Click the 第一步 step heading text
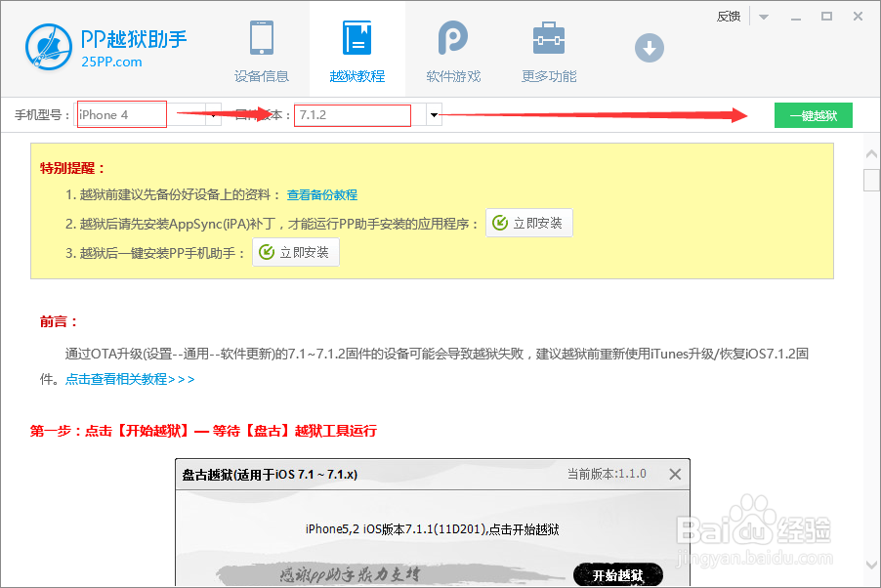Screen dimensions: 881x588 pos(203,431)
